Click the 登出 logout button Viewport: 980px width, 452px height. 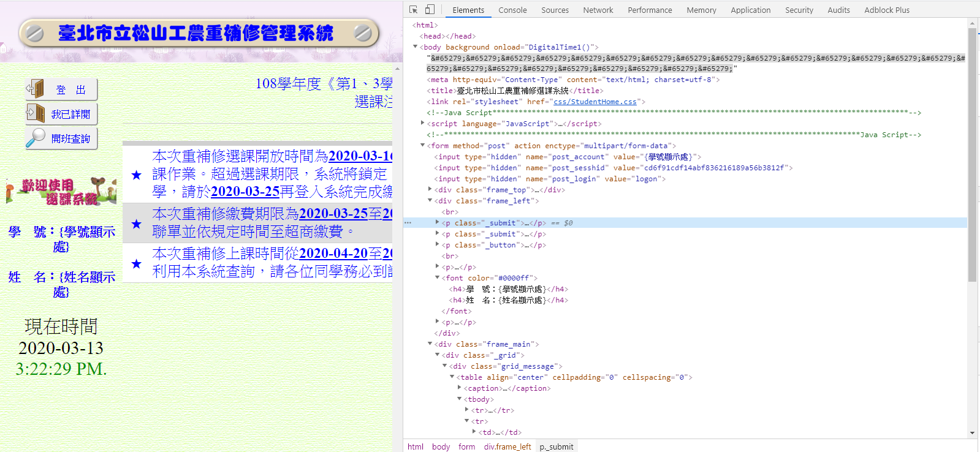(x=61, y=89)
